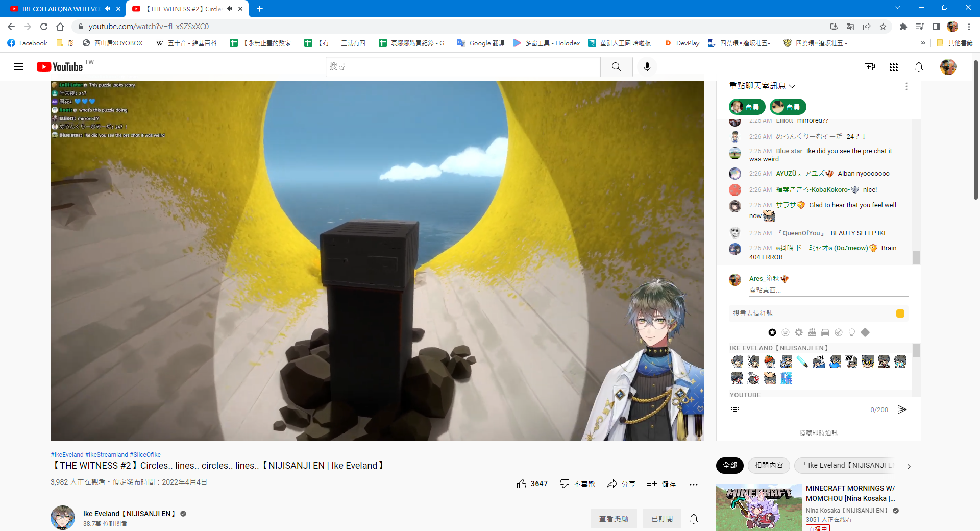Open the tab search dropdown arrow

coord(898,8)
